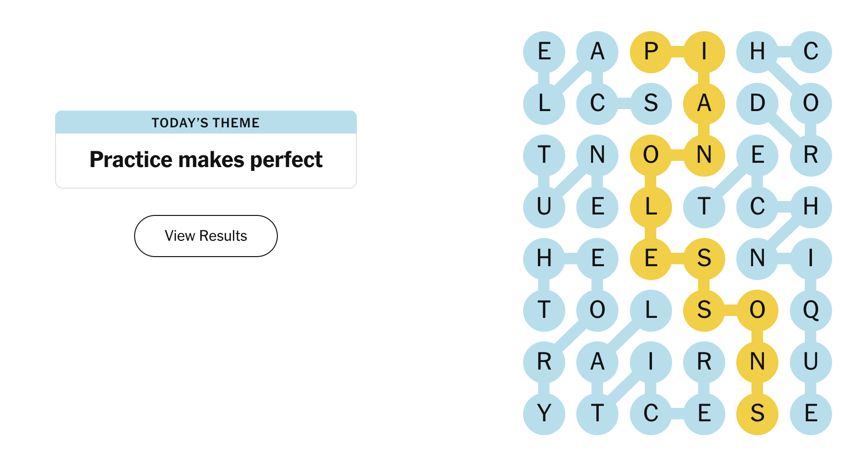Click the View Results button

click(x=206, y=236)
